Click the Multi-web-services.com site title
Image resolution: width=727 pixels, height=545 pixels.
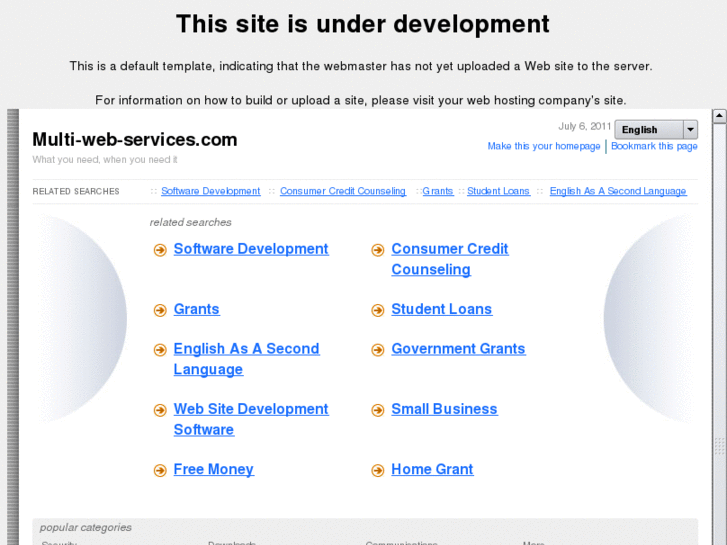(x=134, y=140)
